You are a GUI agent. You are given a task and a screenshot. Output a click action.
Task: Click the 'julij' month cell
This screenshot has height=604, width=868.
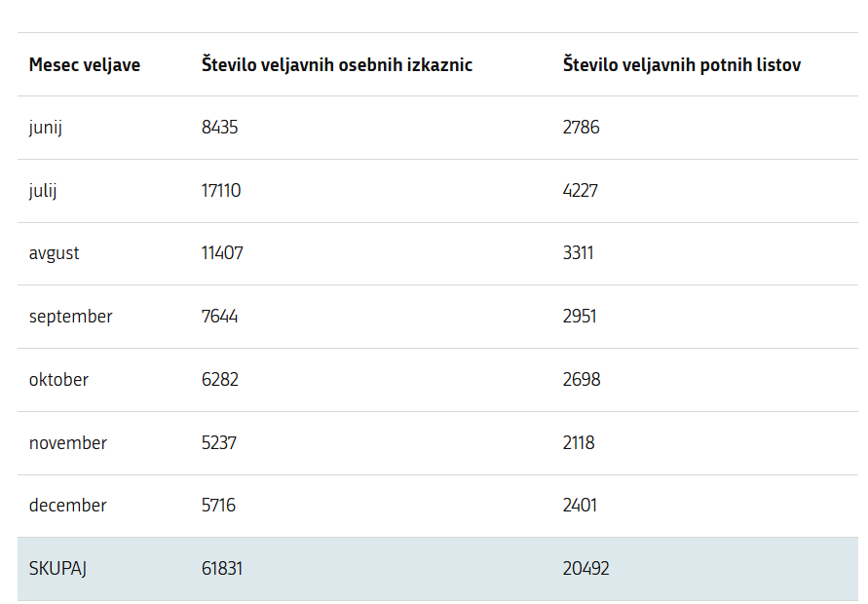[43, 191]
